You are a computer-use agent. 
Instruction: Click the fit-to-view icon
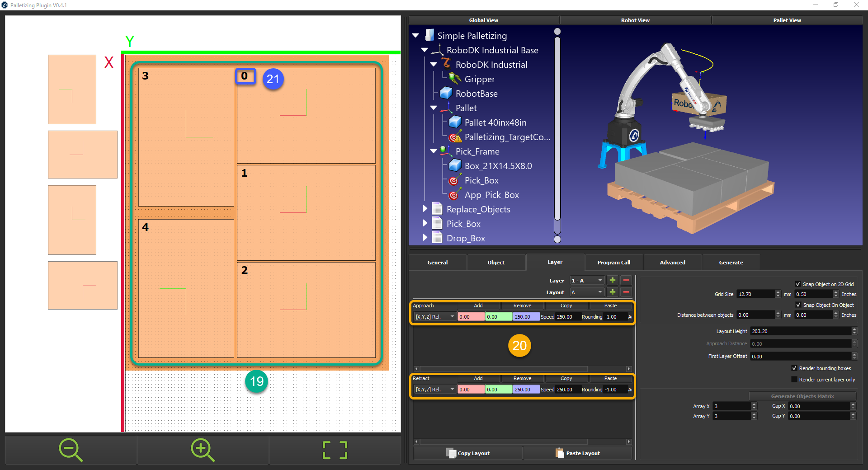click(x=334, y=450)
